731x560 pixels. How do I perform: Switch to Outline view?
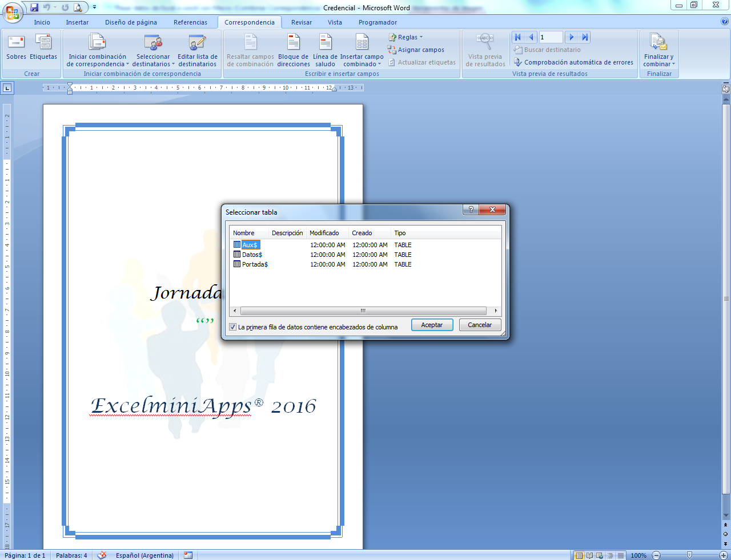pos(610,555)
